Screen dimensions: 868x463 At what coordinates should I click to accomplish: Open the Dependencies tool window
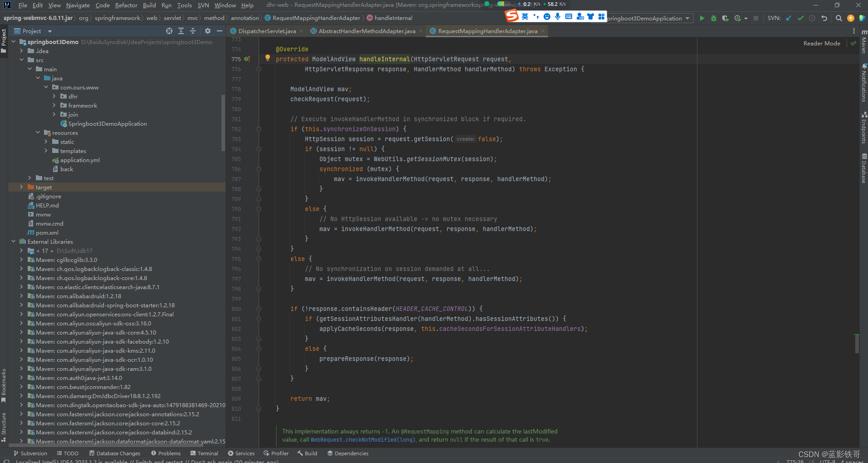coord(348,453)
